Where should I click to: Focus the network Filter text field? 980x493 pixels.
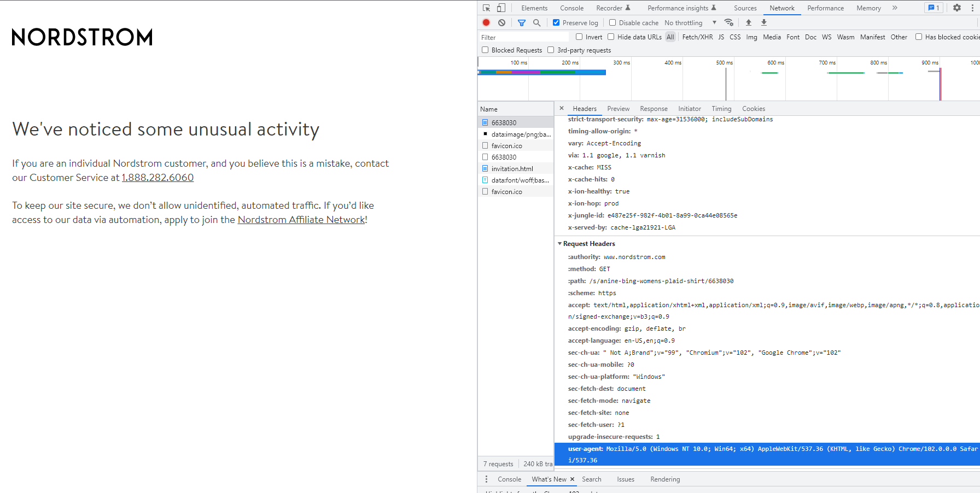(x=524, y=37)
